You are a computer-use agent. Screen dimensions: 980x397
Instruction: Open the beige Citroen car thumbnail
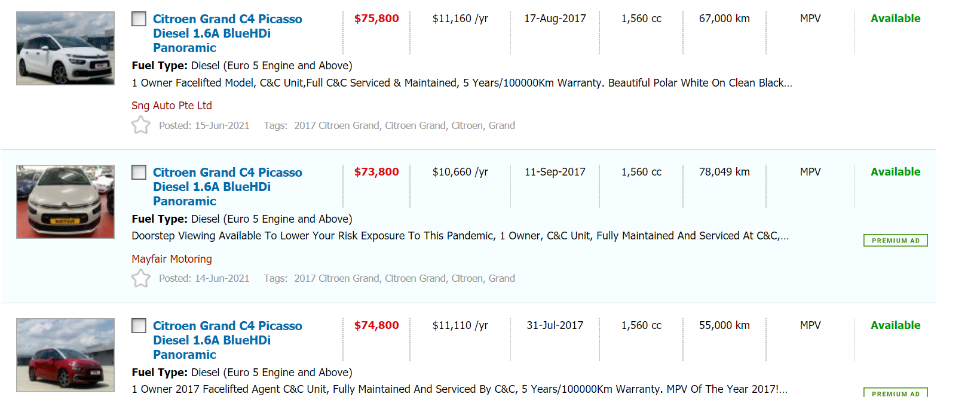(x=65, y=202)
